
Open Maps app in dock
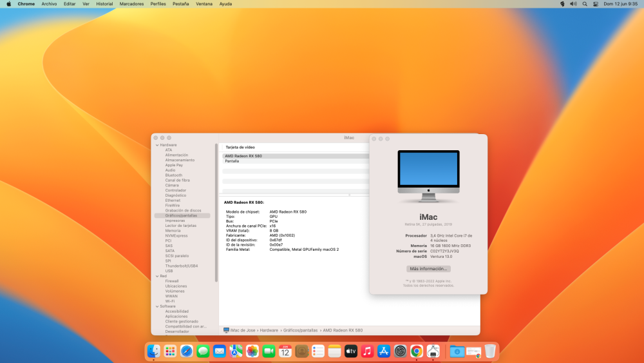(x=236, y=351)
